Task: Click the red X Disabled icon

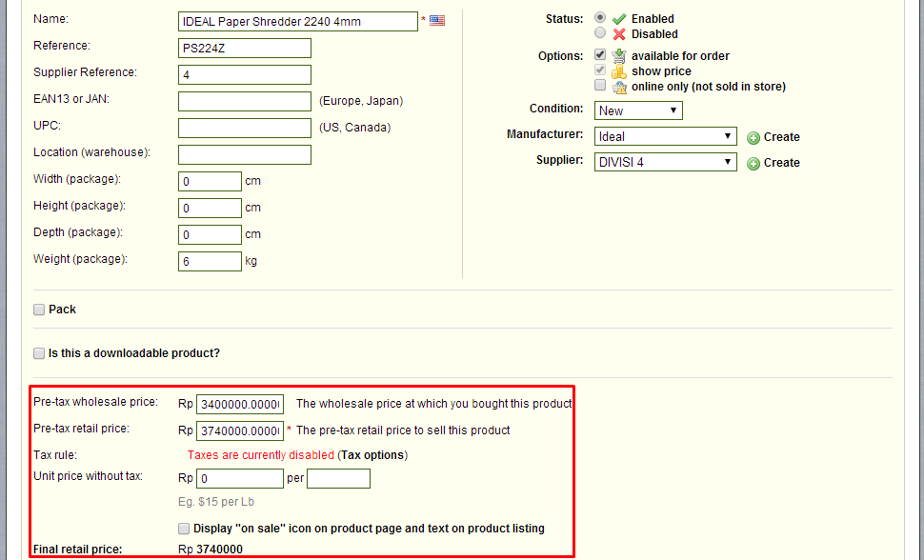Action: tap(619, 34)
